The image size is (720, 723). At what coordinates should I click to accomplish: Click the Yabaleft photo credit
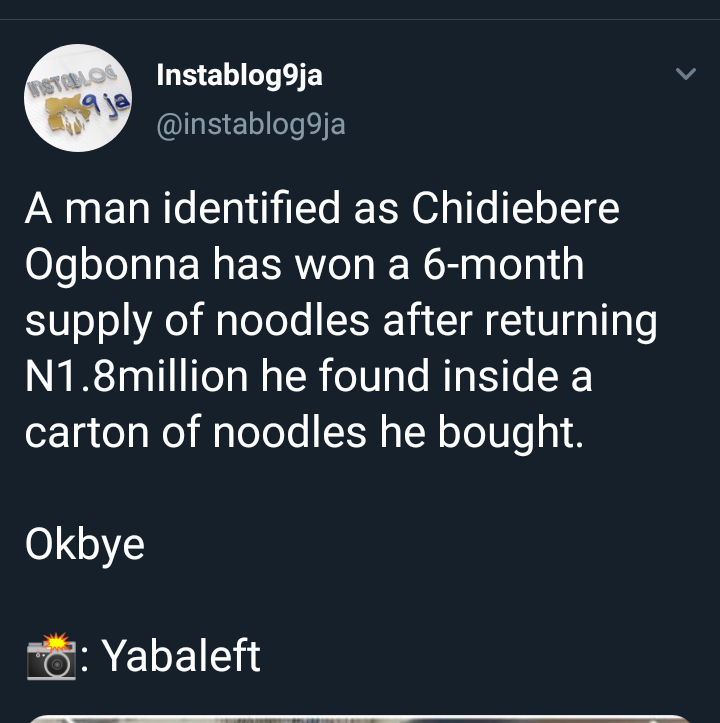[182, 656]
